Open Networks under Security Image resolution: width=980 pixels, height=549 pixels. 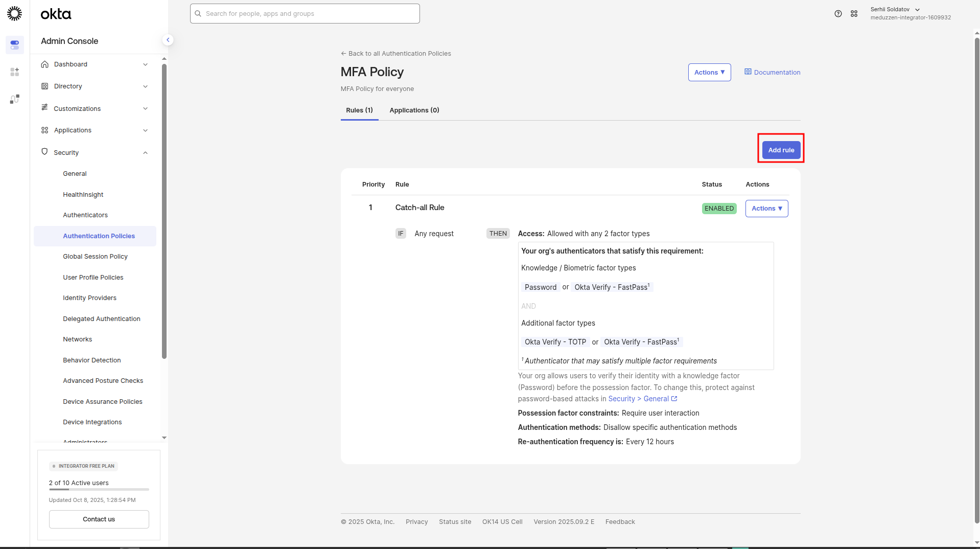point(77,339)
